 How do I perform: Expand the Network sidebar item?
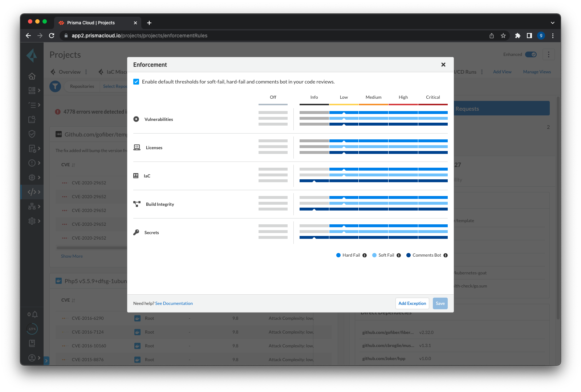click(x=34, y=207)
